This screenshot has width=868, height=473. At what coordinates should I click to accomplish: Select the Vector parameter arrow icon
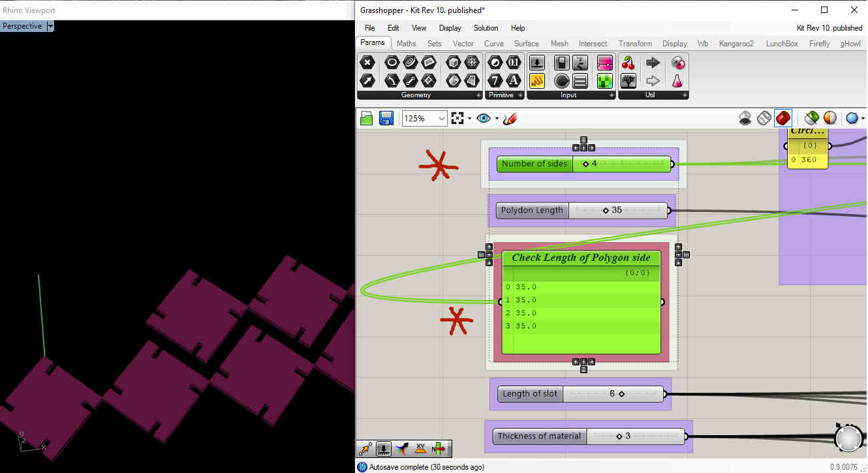(x=367, y=80)
